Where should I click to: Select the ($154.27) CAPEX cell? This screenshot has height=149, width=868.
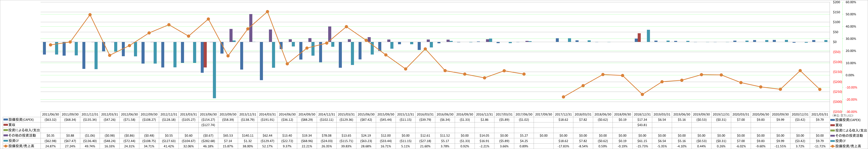pyautogui.click(x=208, y=120)
